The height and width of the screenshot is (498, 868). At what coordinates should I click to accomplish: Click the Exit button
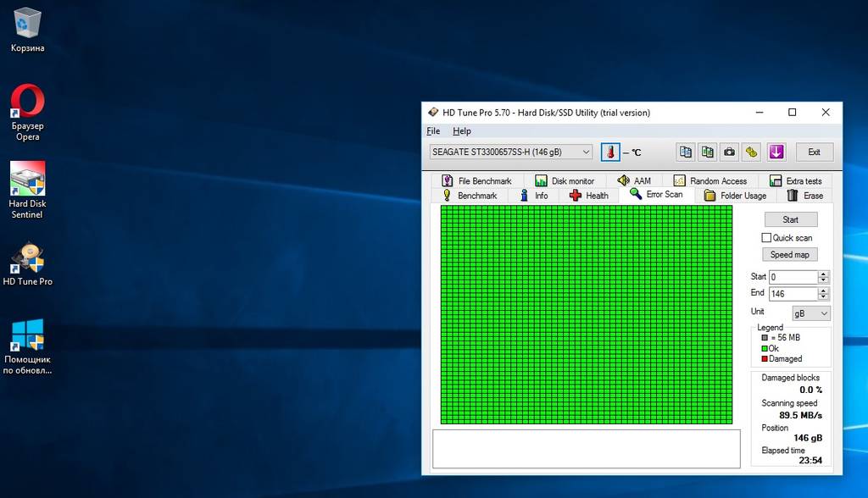(815, 152)
